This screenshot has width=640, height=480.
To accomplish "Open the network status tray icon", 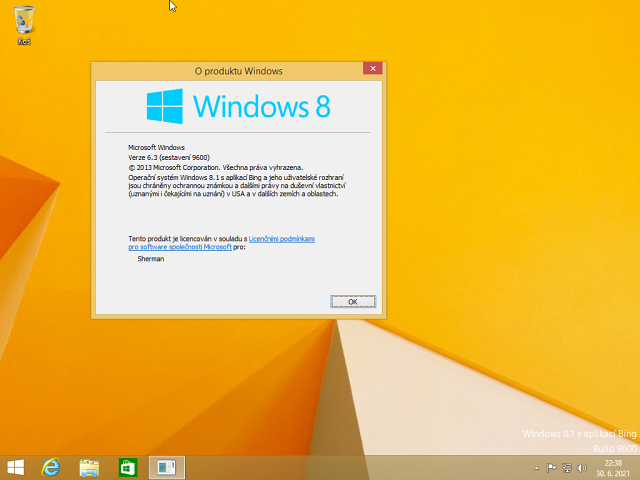I will tap(566, 468).
